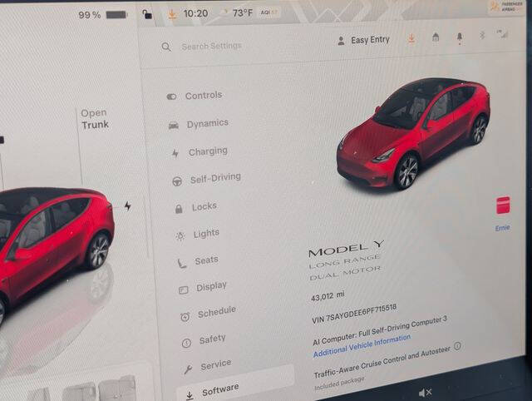Click the Service wrench icon

tap(188, 369)
